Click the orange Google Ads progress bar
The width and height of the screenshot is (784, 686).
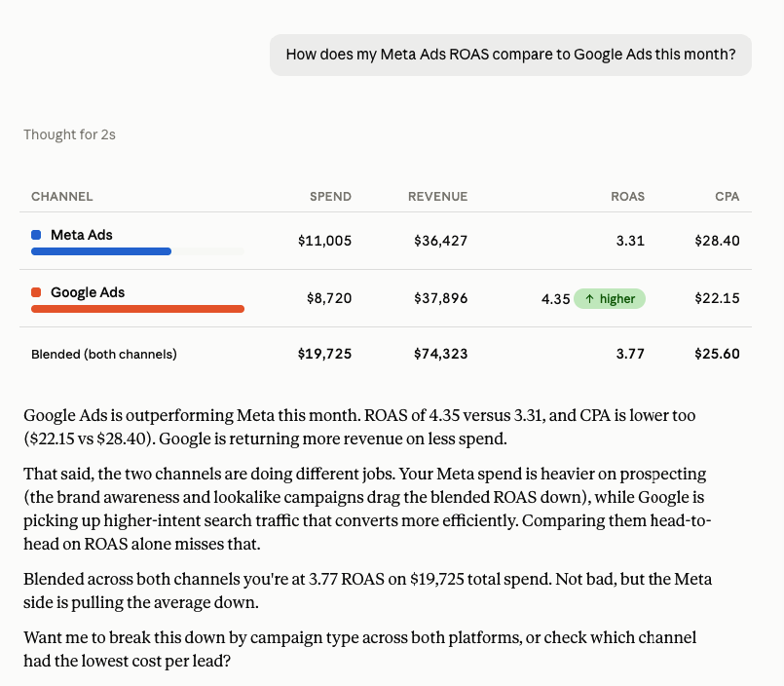tap(137, 309)
